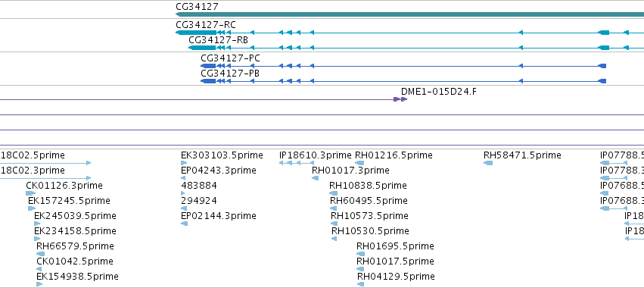Click the DME1-015D24.F purple arrow glyph
This screenshot has height=288, width=644.
(x=400, y=99)
